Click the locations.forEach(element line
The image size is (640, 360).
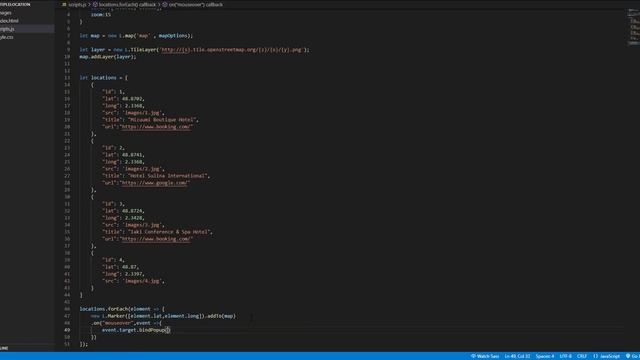(x=122, y=309)
